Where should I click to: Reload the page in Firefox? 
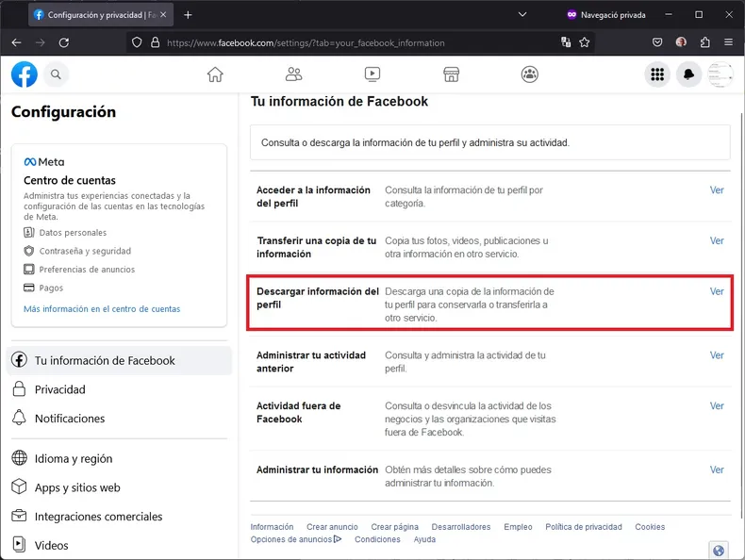click(64, 42)
